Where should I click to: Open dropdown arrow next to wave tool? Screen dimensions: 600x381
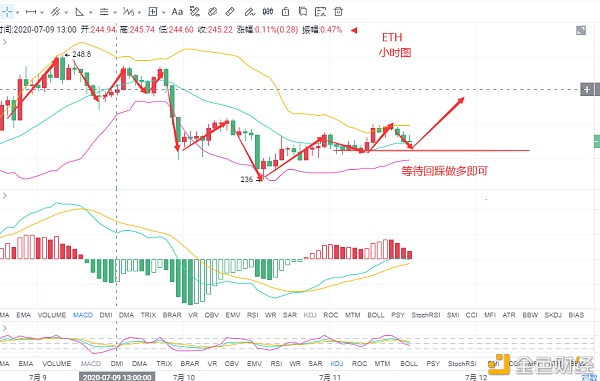[x=139, y=13]
